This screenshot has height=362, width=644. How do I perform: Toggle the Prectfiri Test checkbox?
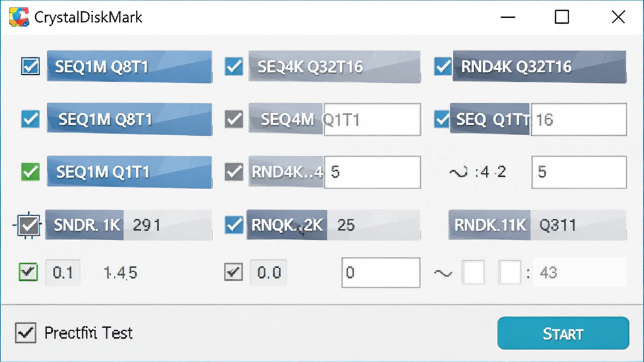(x=25, y=333)
